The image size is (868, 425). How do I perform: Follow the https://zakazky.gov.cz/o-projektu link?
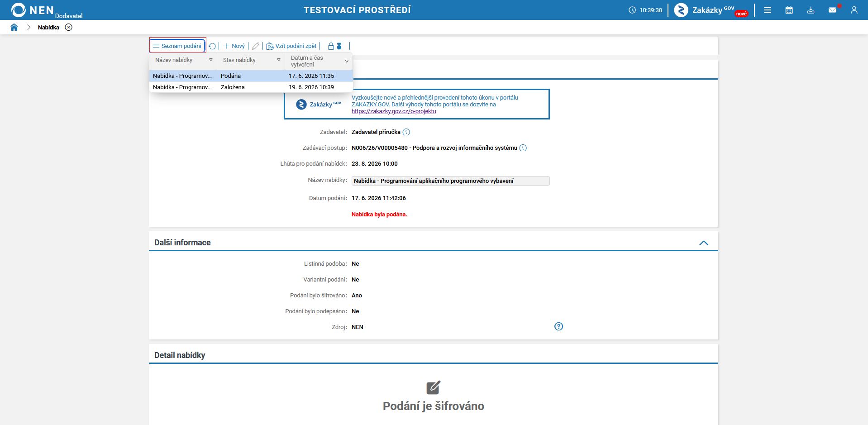[394, 111]
